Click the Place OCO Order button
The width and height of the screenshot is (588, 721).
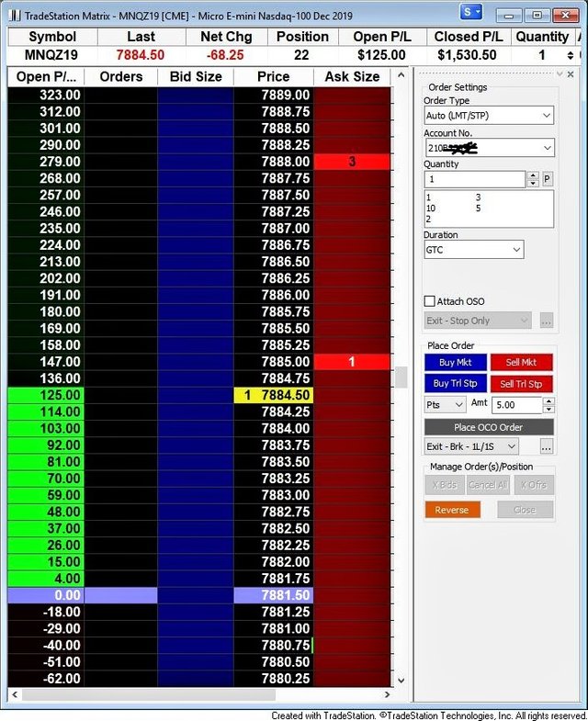(x=489, y=427)
